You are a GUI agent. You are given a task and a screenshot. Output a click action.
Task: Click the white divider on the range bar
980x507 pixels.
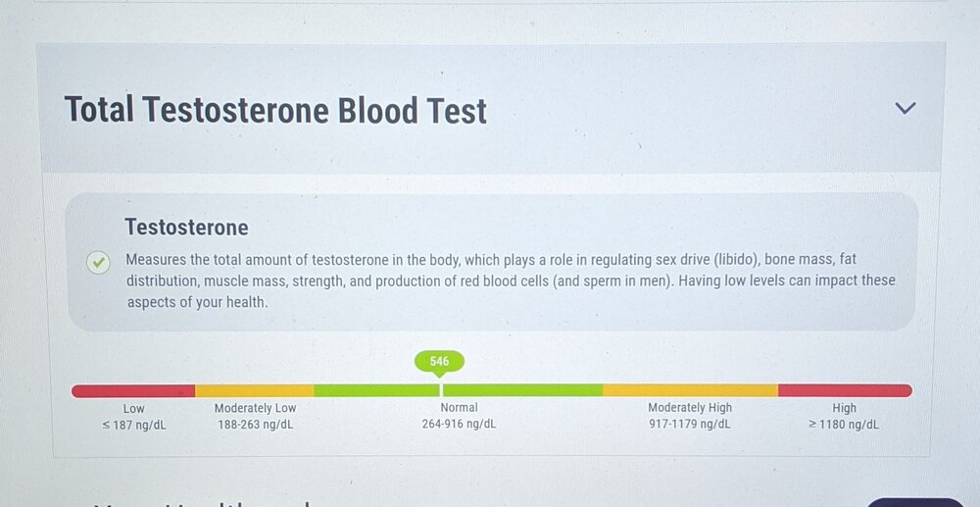click(441, 390)
